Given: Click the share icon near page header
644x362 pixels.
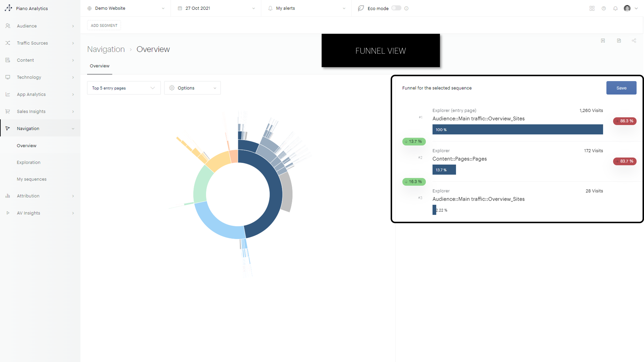Looking at the screenshot, I should point(634,41).
